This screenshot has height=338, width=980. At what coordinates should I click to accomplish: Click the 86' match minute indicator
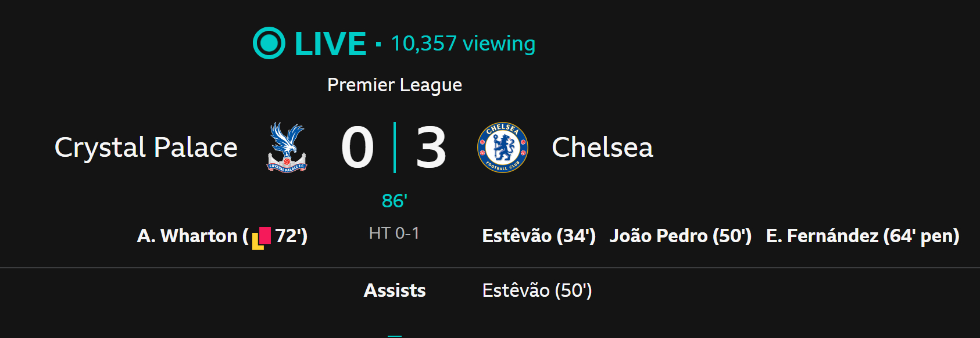(x=394, y=201)
